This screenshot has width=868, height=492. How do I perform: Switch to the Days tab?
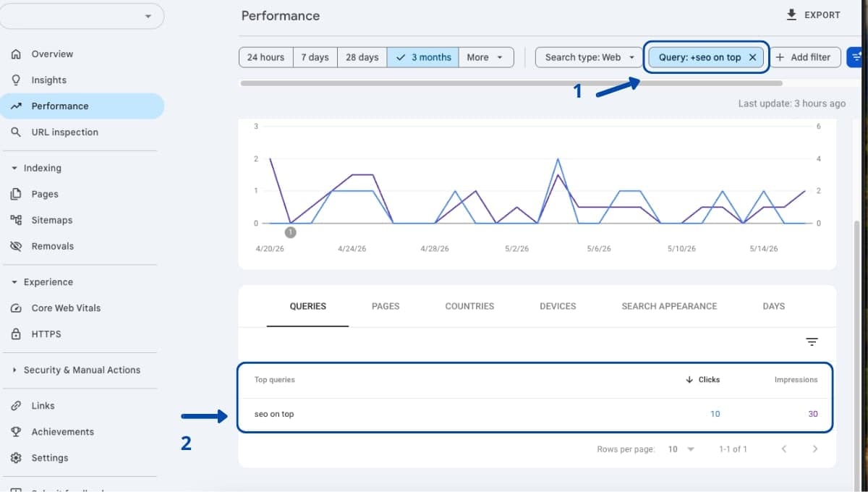(x=773, y=306)
